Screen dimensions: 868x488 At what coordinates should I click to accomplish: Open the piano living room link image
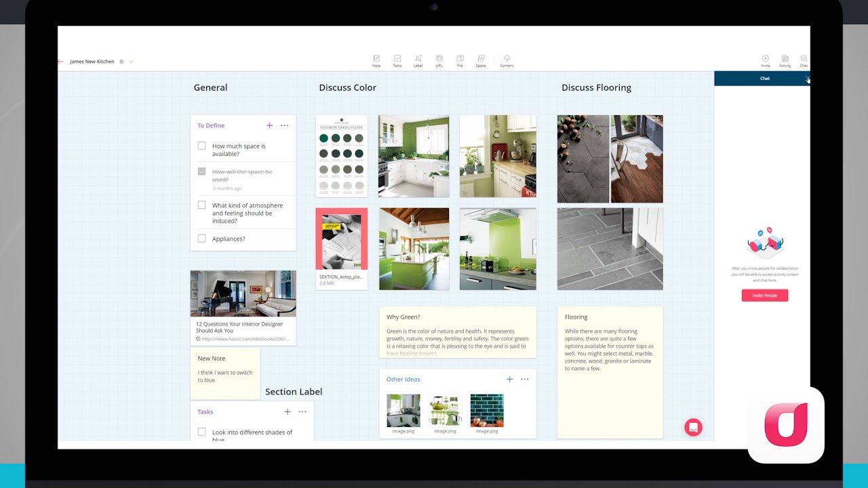(243, 293)
